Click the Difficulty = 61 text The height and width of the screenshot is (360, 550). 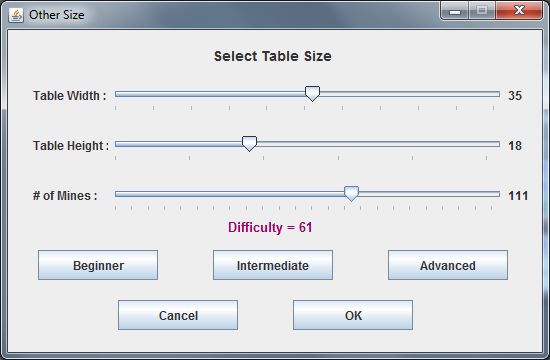(x=270, y=227)
